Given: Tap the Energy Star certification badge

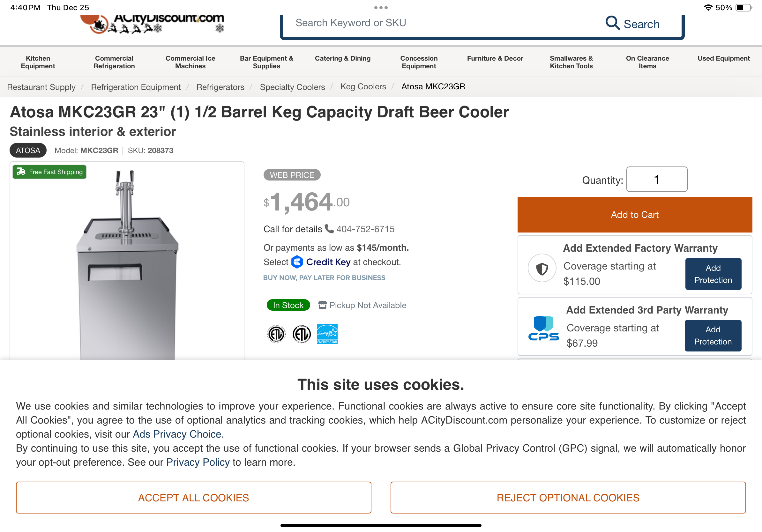Looking at the screenshot, I should [x=327, y=334].
